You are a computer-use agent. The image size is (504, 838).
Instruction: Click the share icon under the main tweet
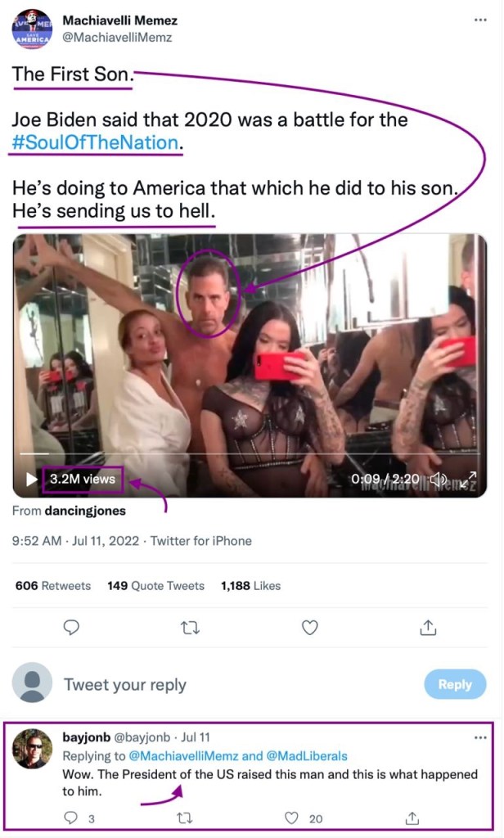[x=428, y=628]
